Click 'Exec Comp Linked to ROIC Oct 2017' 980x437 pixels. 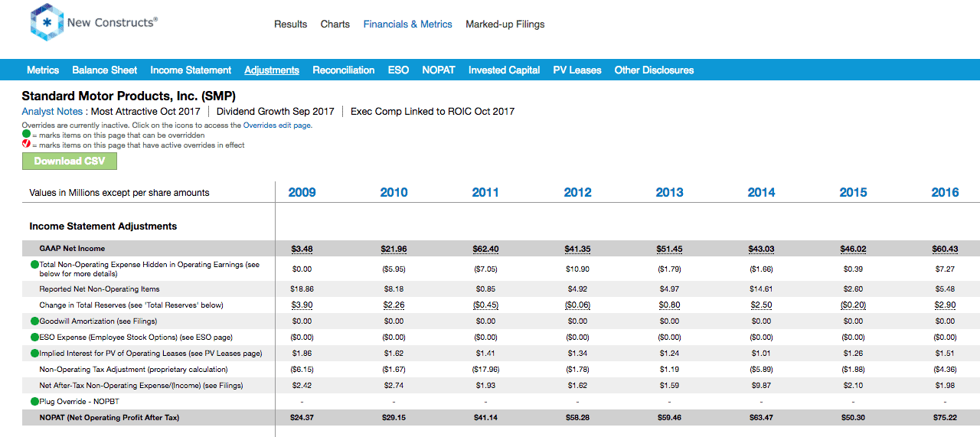(433, 111)
